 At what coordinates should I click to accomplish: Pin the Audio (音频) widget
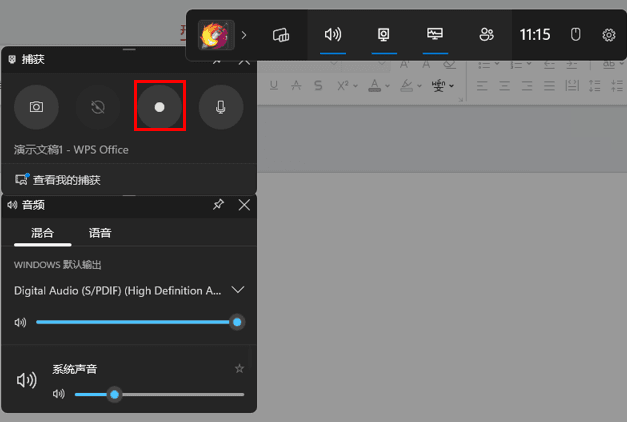click(x=218, y=204)
